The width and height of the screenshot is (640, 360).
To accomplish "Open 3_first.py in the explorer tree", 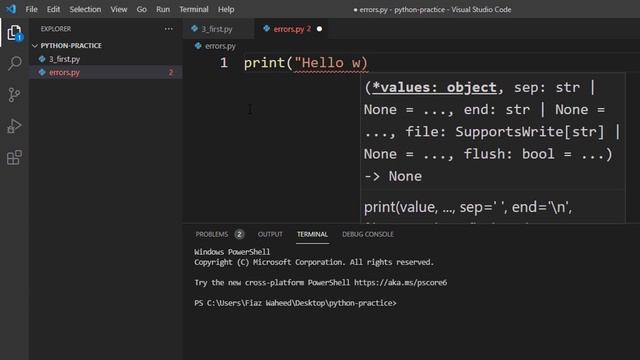I will click(x=106, y=59).
